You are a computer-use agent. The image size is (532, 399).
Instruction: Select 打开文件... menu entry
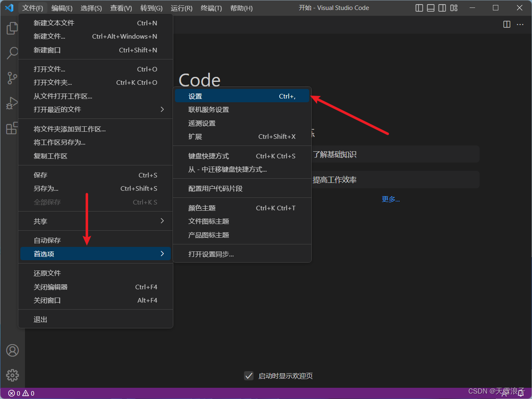click(96, 69)
